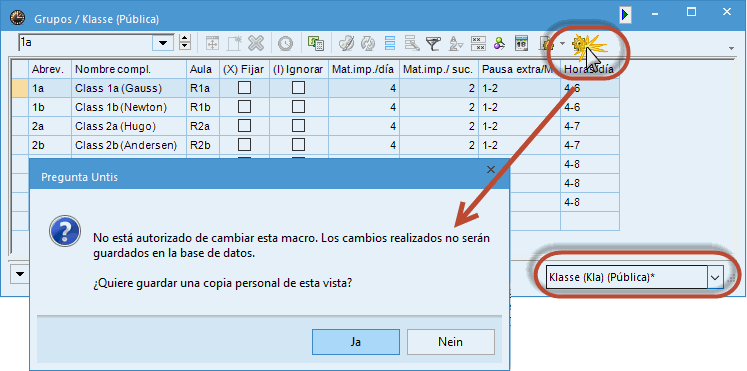The image size is (747, 371).
Task: Click the insert row toolbar icon
Action: (212, 44)
